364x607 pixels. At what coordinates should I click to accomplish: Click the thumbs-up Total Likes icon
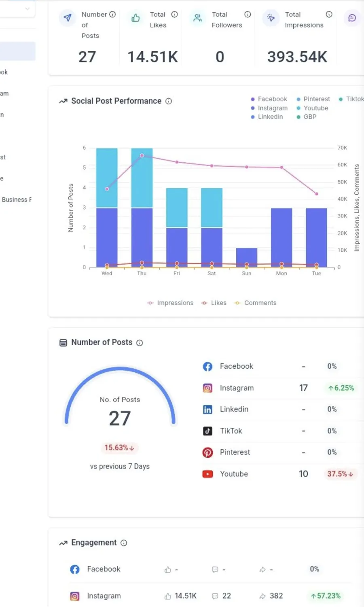click(x=135, y=18)
